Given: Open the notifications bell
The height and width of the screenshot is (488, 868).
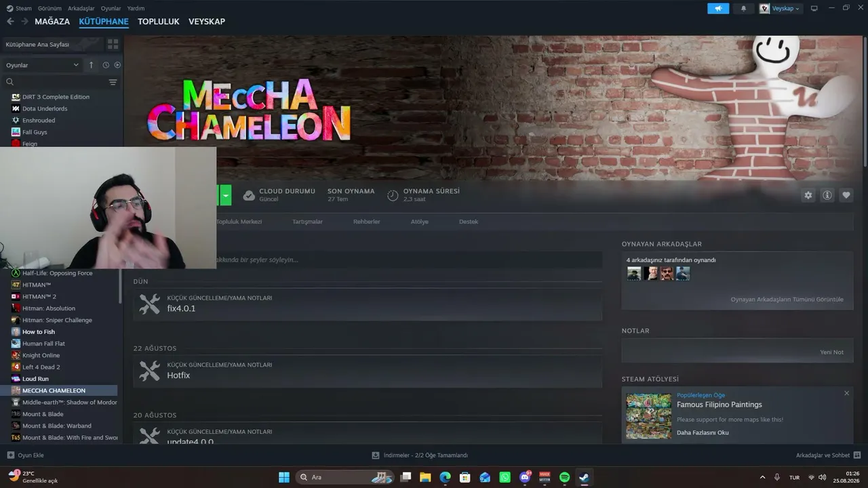Looking at the screenshot, I should [x=743, y=8].
